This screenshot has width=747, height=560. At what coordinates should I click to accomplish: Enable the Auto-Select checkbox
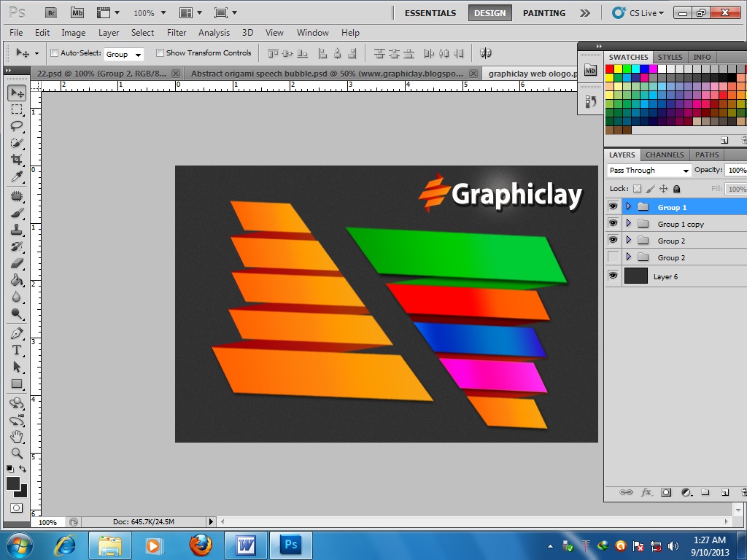pyautogui.click(x=54, y=52)
